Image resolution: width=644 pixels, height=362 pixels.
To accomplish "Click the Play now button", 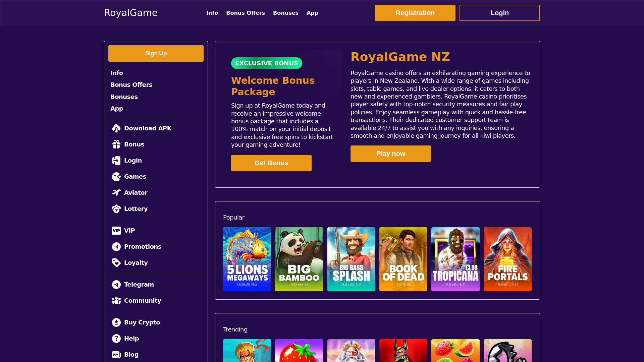I will (x=391, y=154).
